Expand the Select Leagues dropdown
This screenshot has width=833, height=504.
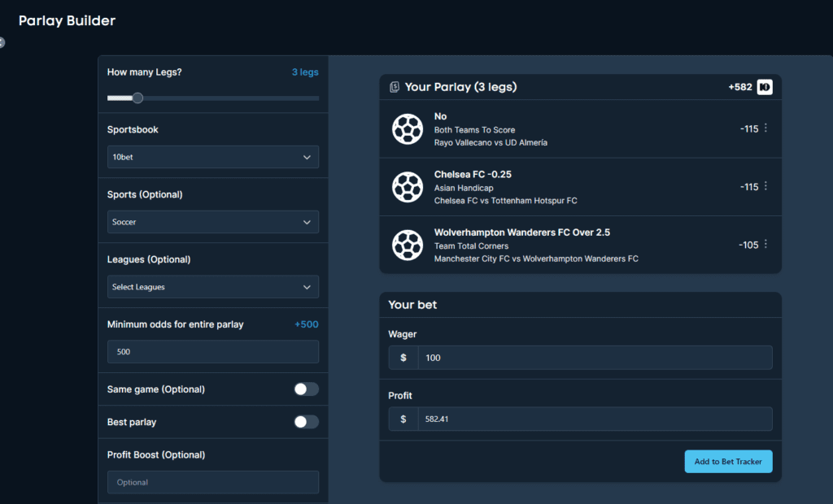[213, 287]
